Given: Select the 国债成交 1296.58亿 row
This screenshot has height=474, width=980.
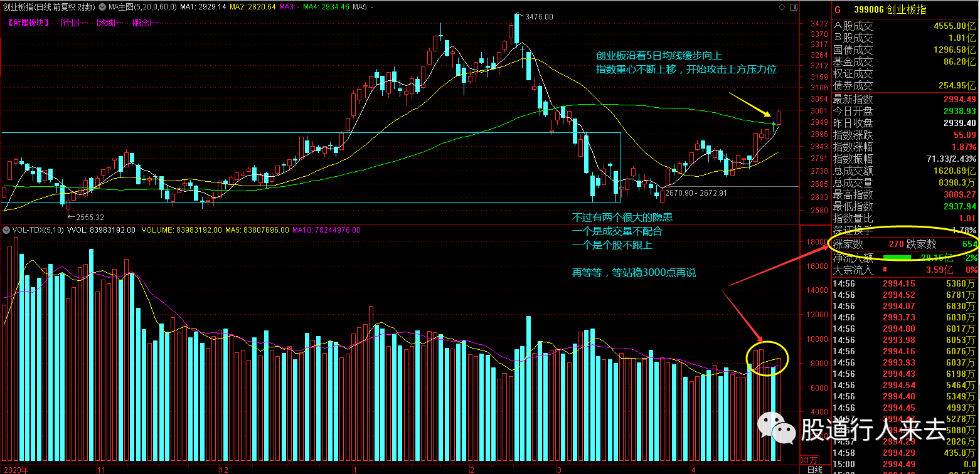Looking at the screenshot, I should tap(905, 50).
